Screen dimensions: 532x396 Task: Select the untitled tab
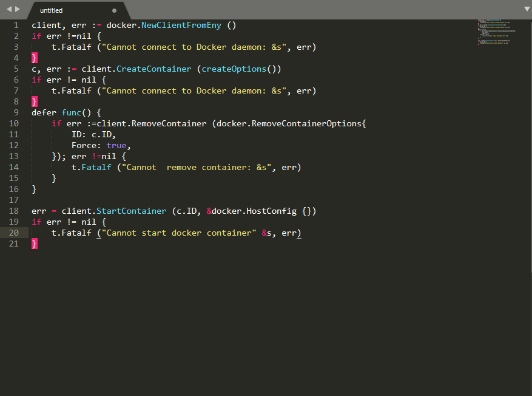coord(51,10)
